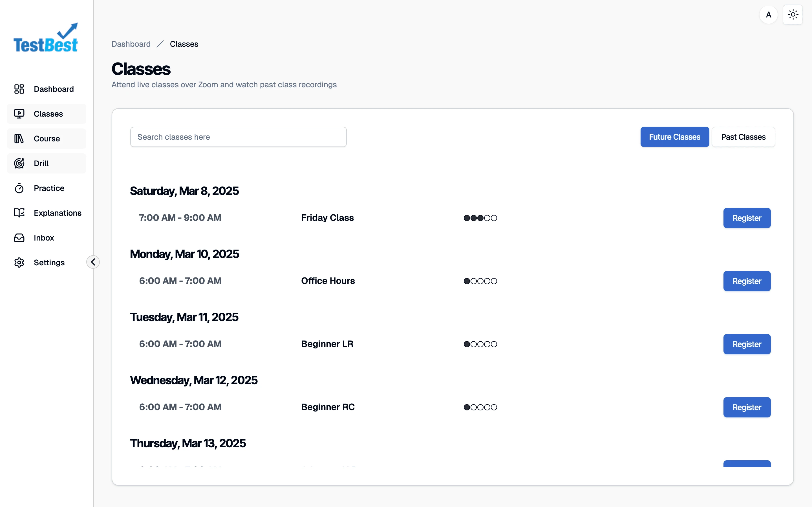Click the Classes sidebar icon
Viewport: 812px width, 507px height.
coord(19,113)
